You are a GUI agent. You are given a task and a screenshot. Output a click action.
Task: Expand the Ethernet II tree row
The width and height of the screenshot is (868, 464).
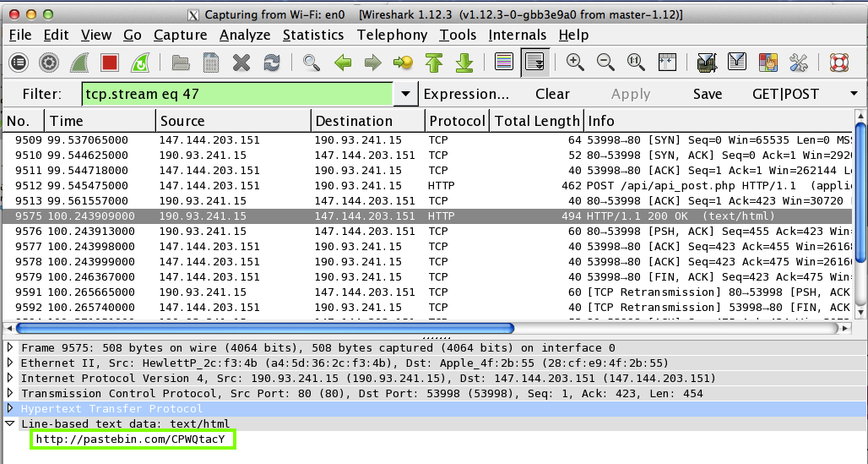tap(10, 363)
